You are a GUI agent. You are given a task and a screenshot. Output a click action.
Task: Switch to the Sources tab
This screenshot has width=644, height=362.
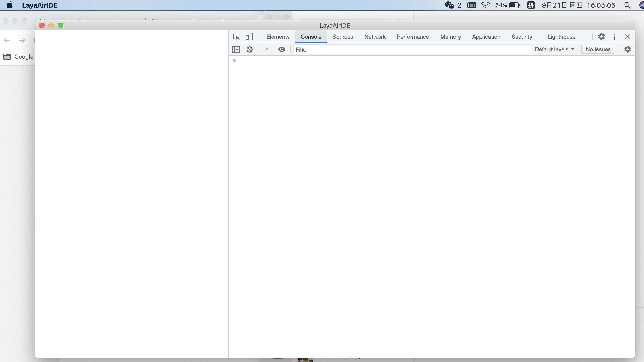click(x=342, y=37)
